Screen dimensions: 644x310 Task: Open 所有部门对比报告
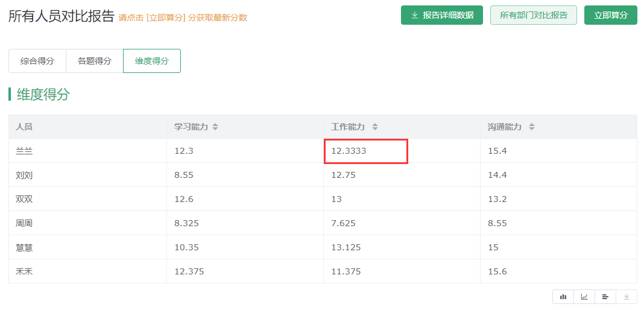coord(534,15)
